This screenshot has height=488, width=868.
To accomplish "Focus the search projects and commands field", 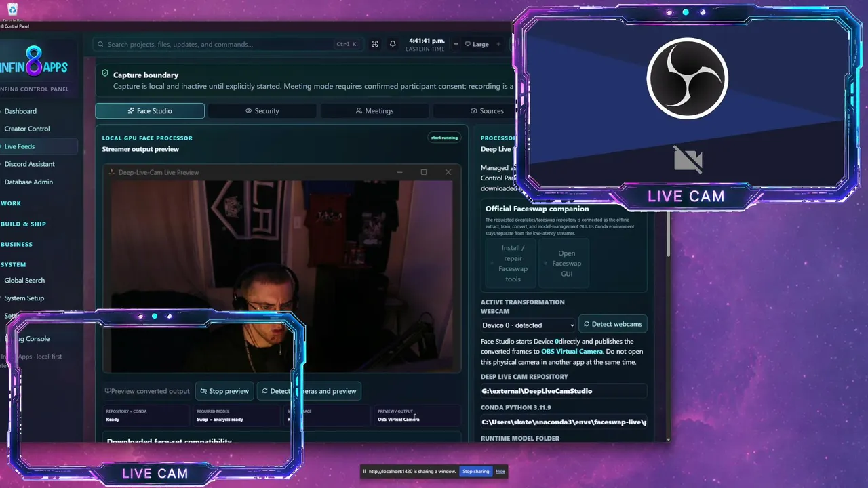I will [226, 44].
